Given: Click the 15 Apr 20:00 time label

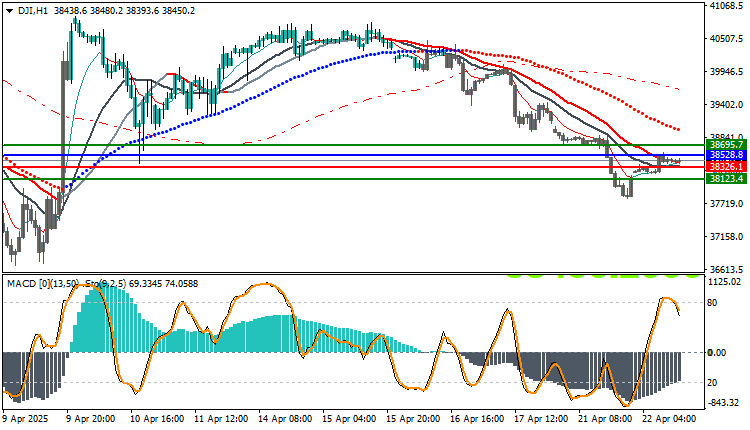Looking at the screenshot, I should [413, 419].
